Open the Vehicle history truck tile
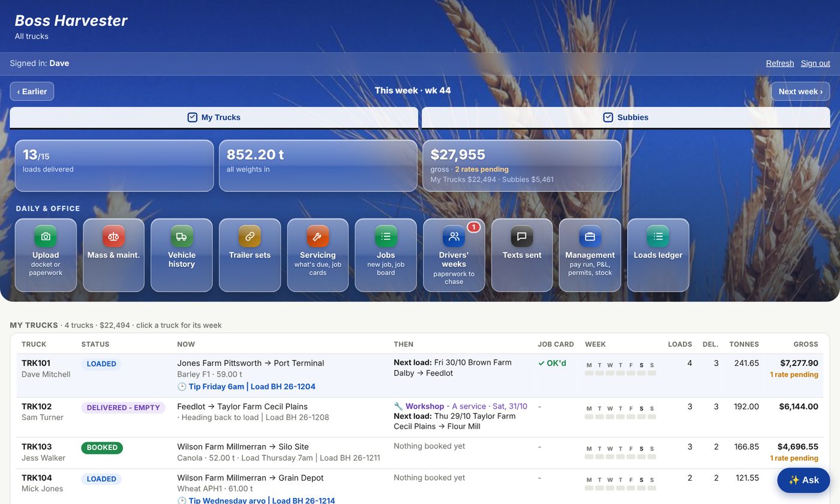This screenshot has width=840, height=504. coord(182,255)
